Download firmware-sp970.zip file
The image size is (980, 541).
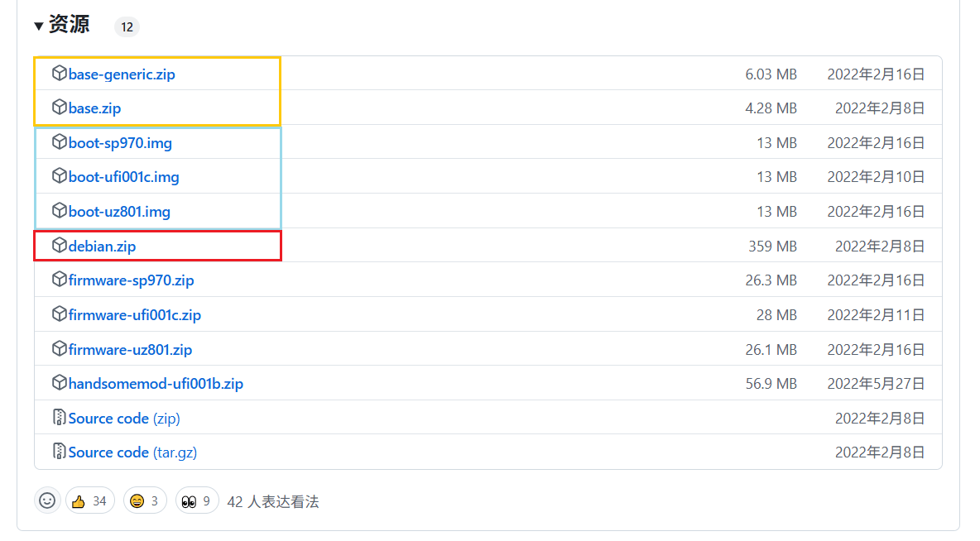[131, 280]
